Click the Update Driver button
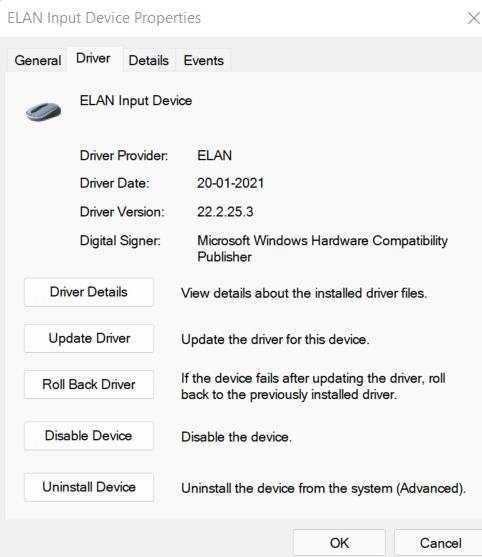482x557 pixels. [x=89, y=338]
